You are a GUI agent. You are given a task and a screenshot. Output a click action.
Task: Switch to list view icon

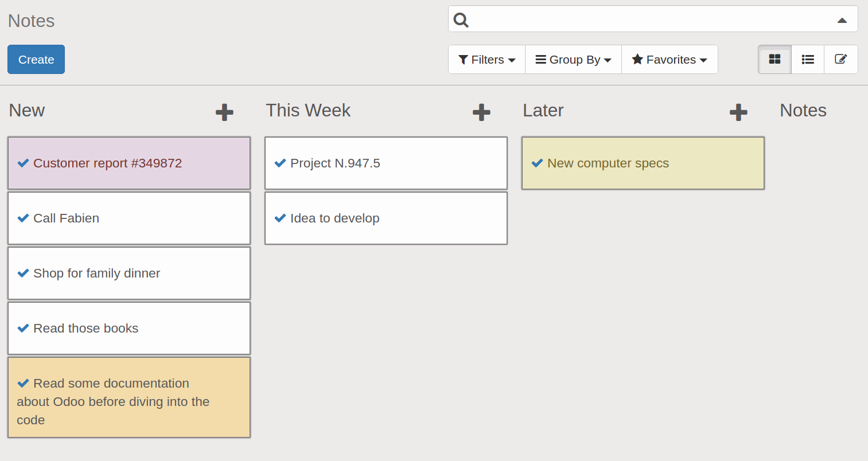tap(808, 60)
